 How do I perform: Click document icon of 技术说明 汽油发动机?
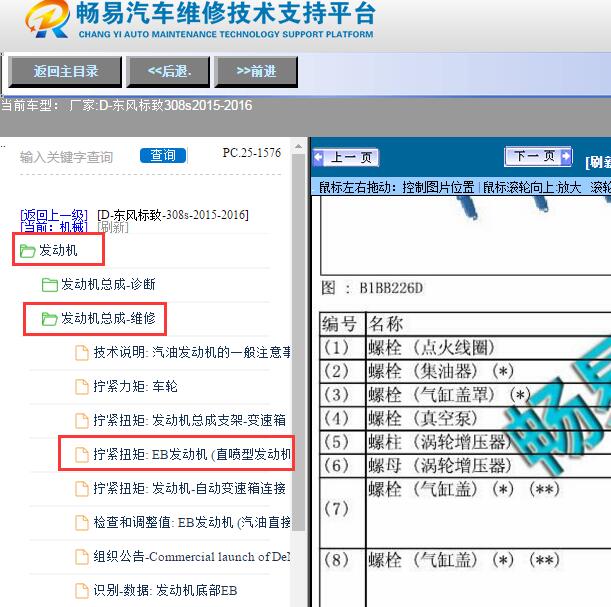click(81, 353)
